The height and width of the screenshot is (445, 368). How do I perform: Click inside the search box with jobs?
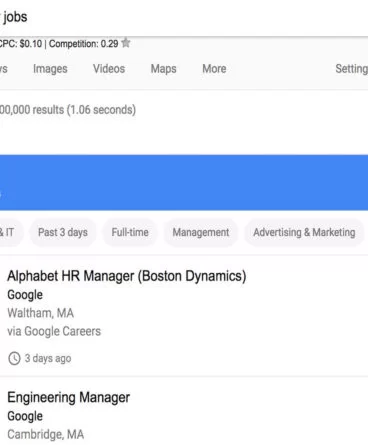click(x=184, y=17)
